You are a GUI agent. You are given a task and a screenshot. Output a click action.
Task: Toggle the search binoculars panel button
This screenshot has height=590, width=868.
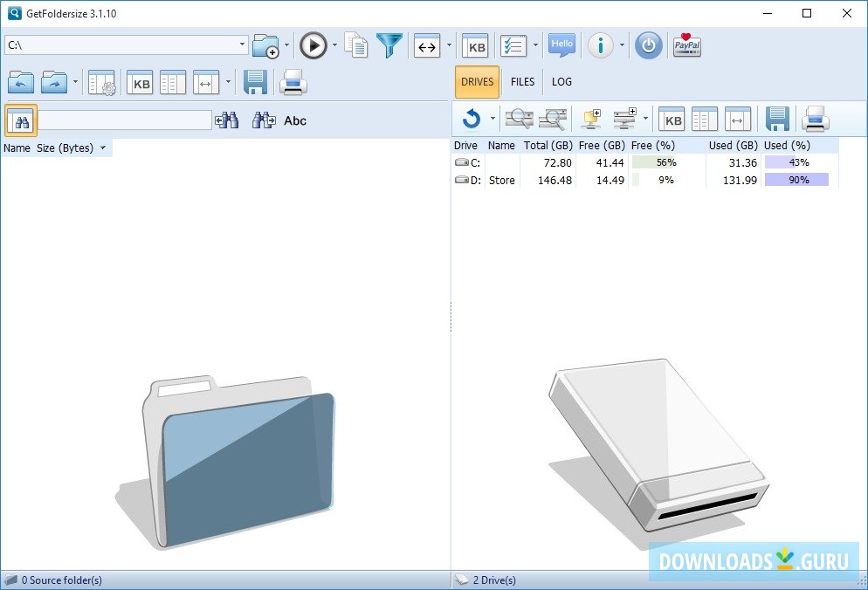(21, 120)
